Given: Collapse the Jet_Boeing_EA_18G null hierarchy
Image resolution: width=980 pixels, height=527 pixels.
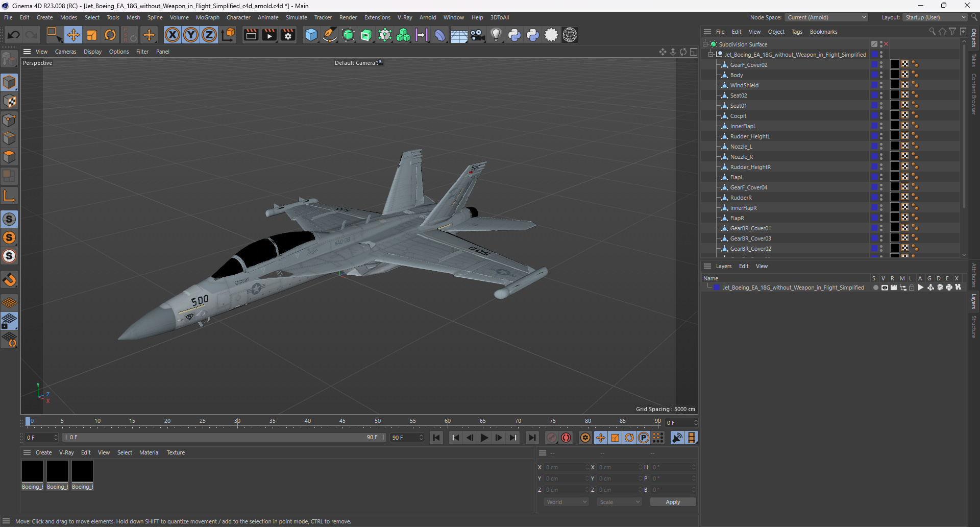Looking at the screenshot, I should pyautogui.click(x=710, y=54).
